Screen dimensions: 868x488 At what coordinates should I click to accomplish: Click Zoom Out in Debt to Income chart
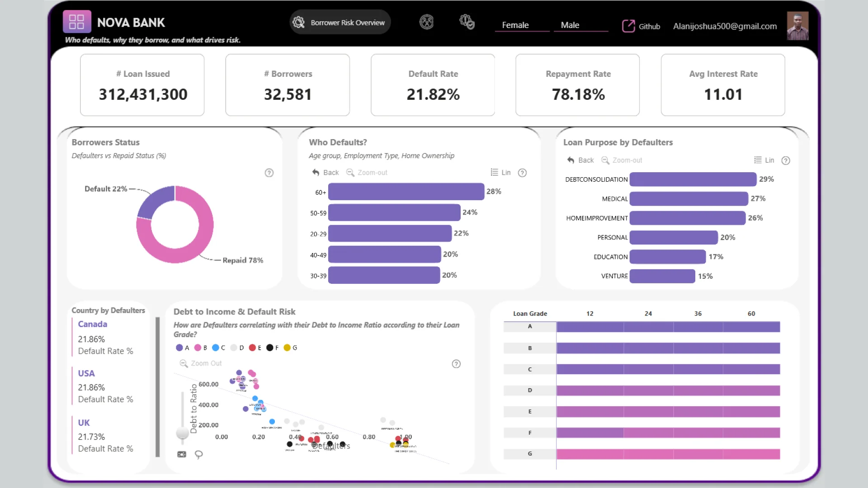click(201, 363)
